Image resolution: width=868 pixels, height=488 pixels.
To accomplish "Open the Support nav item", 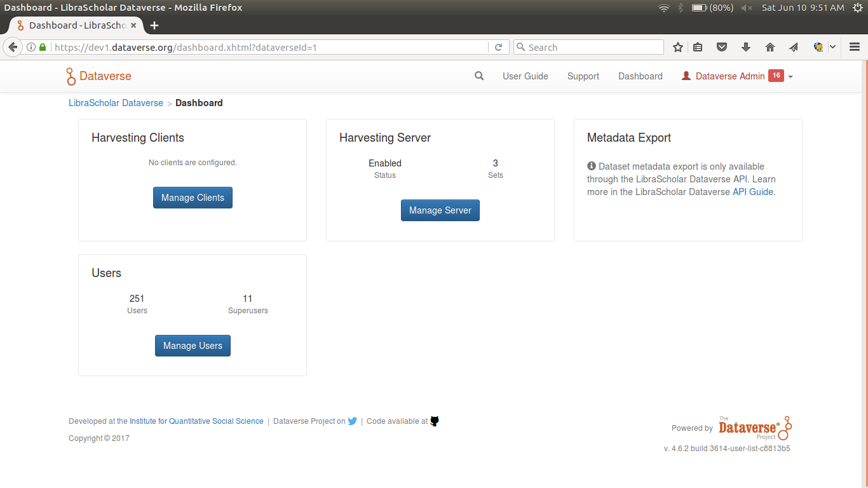I will point(583,76).
